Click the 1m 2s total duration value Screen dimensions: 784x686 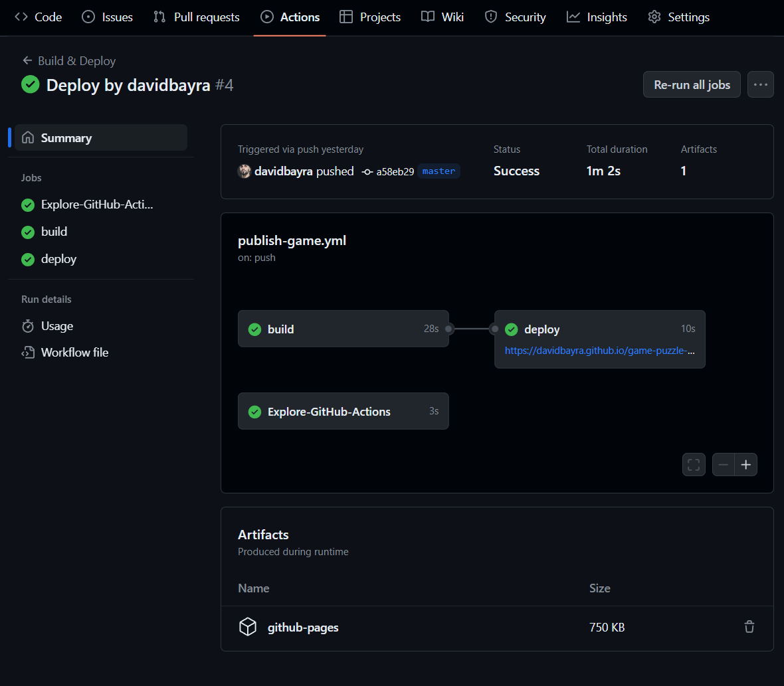coord(603,171)
